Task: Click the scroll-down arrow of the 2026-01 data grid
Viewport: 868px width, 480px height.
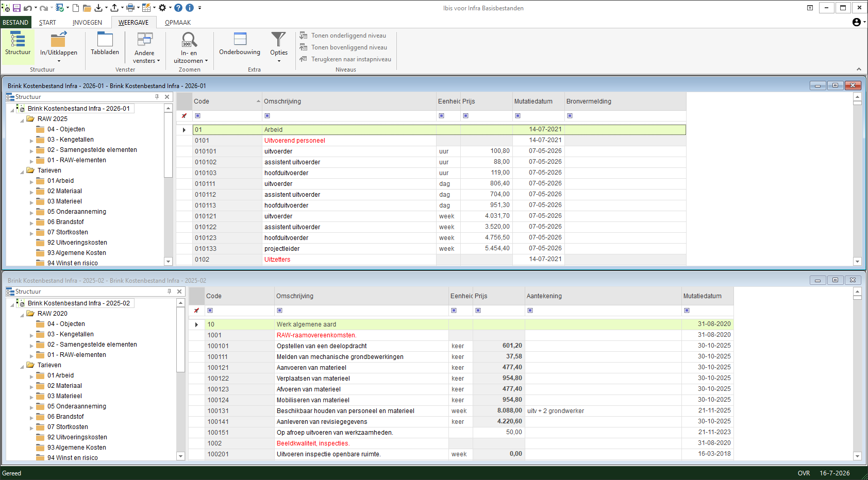Action: [858, 261]
